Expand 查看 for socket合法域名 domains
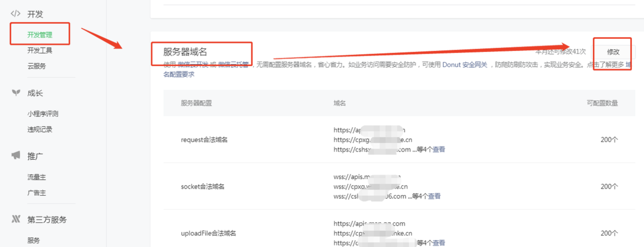 pyautogui.click(x=434, y=196)
